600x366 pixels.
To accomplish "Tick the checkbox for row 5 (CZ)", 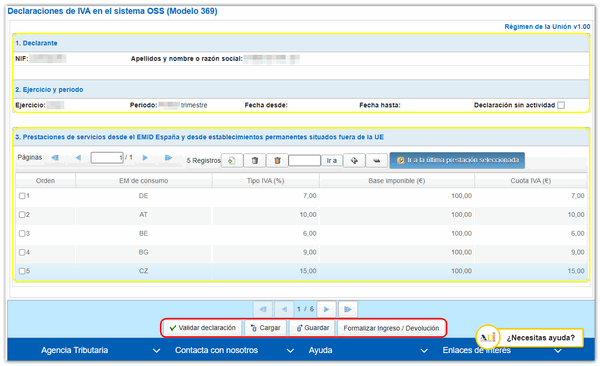I will click(22, 271).
